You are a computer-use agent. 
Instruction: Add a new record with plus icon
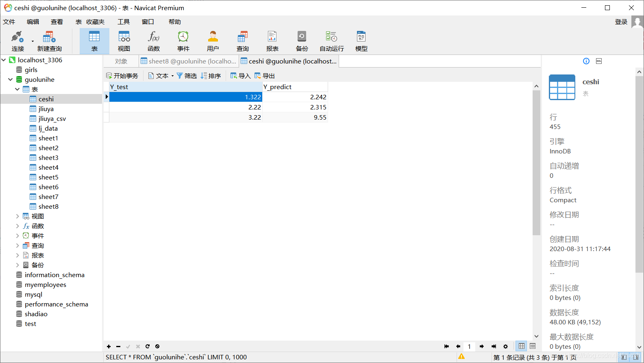coord(109,346)
